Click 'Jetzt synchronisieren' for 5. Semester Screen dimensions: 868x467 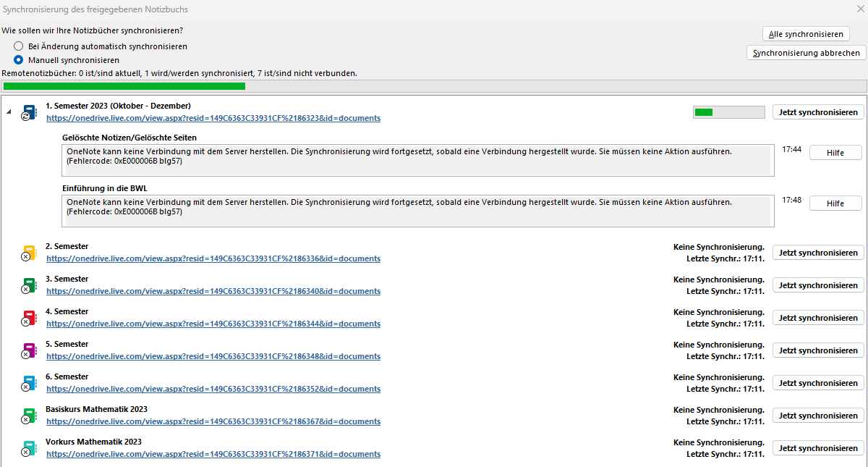pos(818,350)
